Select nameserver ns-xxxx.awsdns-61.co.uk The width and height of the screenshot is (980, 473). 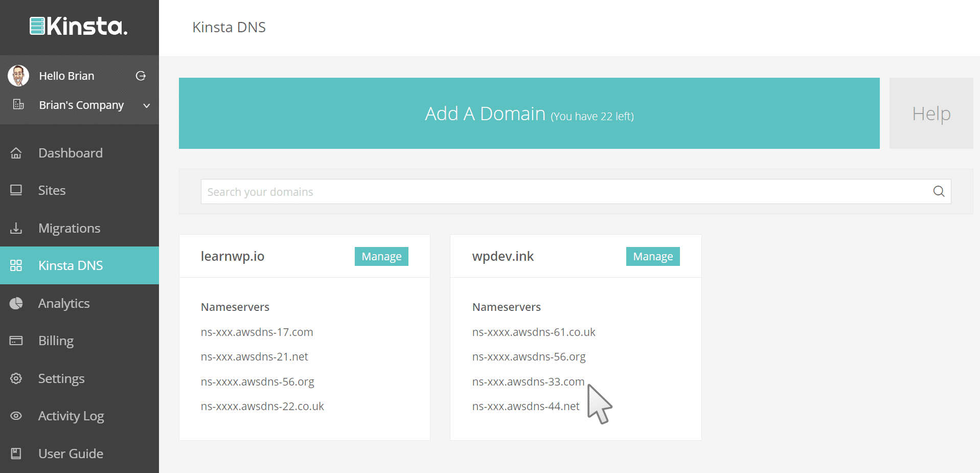(x=534, y=332)
